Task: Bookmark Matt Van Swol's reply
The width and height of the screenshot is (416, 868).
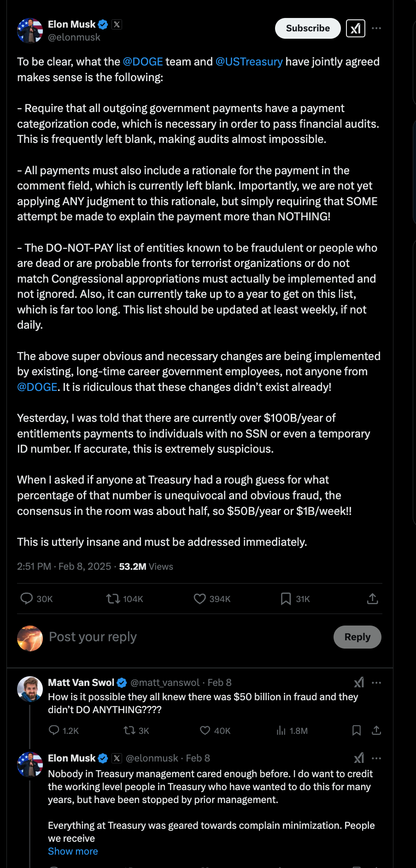Action: coord(356,730)
